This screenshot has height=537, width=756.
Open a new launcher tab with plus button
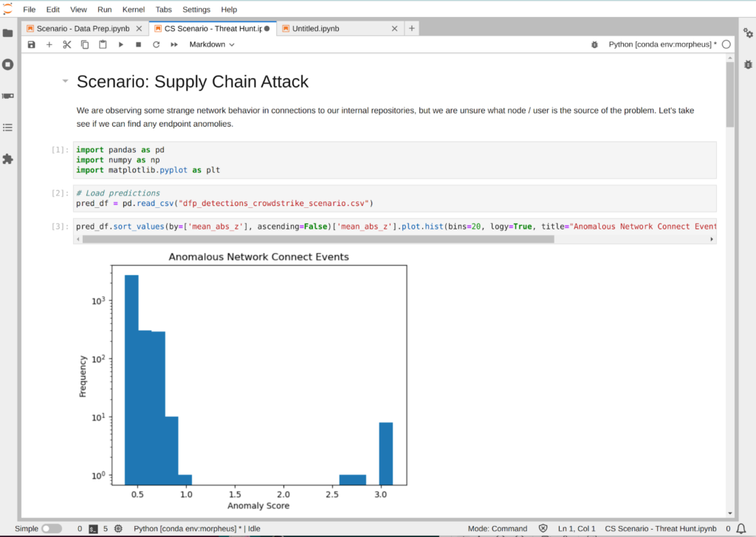pyautogui.click(x=412, y=29)
